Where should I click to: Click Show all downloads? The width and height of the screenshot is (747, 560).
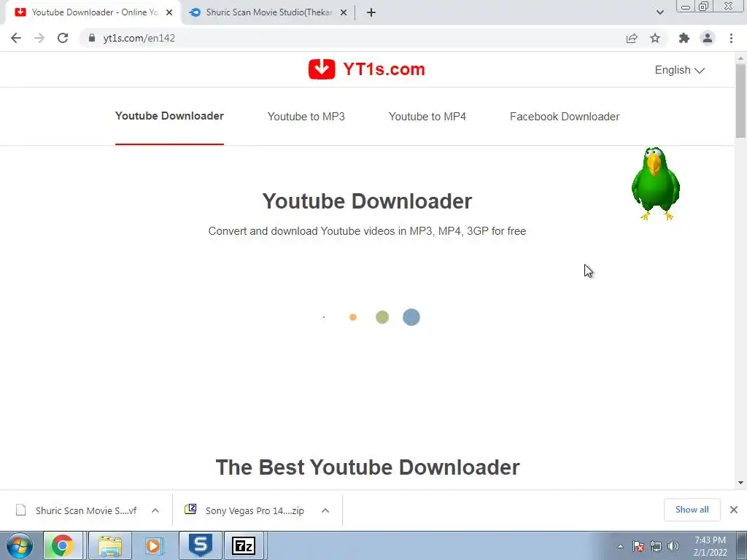(692, 510)
